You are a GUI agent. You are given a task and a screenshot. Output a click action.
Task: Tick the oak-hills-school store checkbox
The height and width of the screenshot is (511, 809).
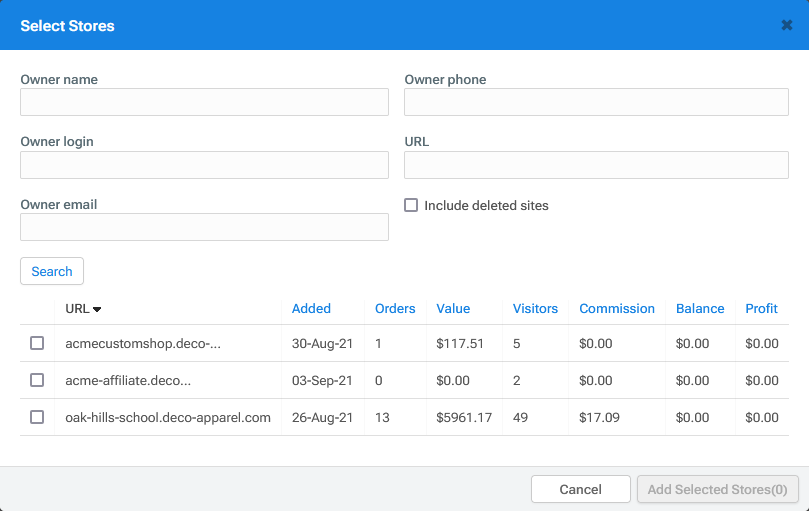point(37,417)
